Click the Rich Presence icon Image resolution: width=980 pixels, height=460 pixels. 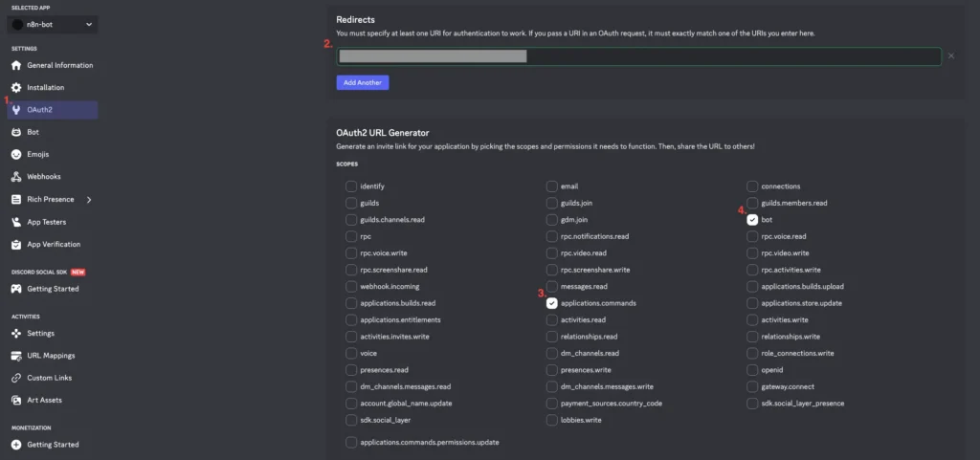16,200
